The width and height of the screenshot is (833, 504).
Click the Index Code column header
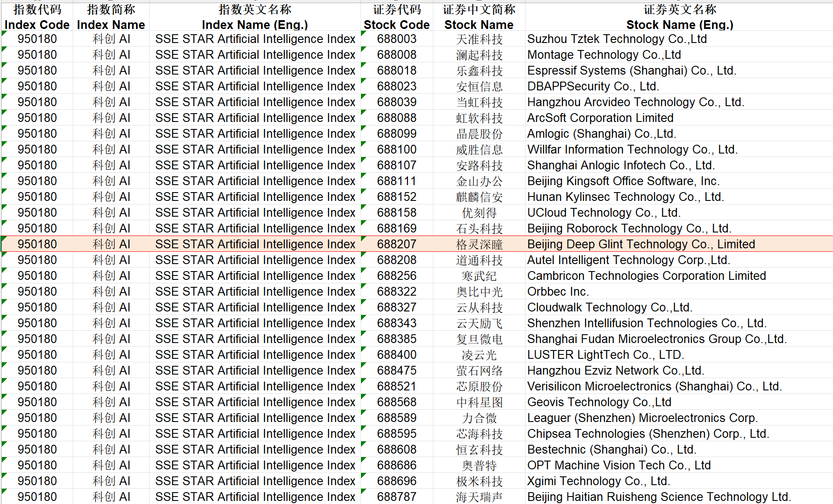37,17
